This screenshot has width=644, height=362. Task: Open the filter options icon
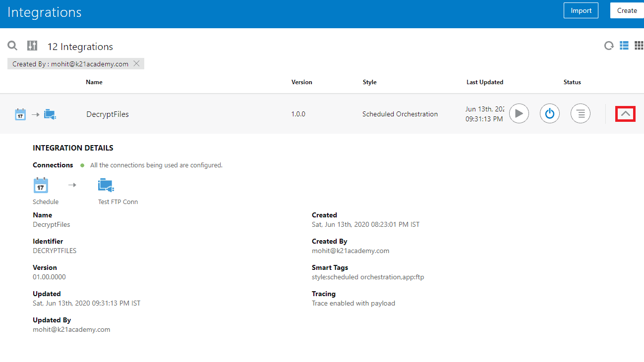click(x=32, y=46)
